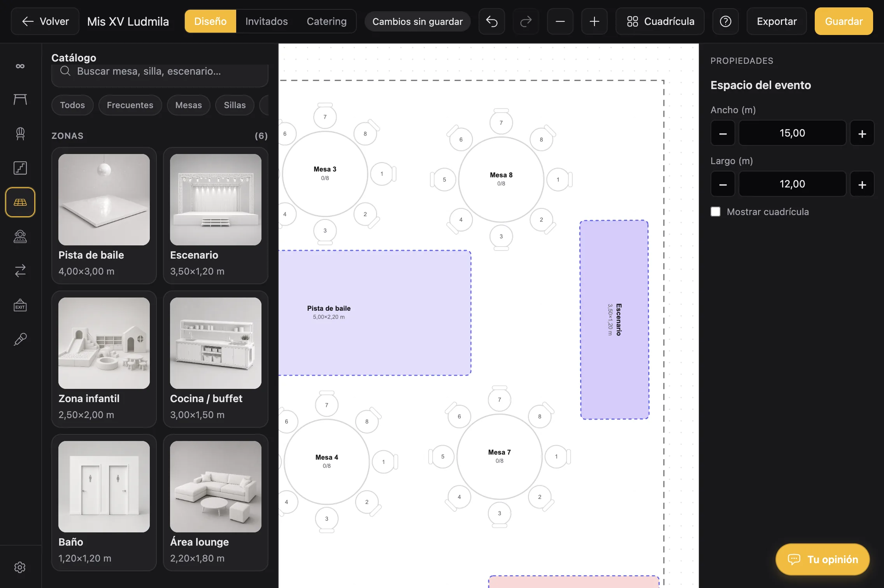Filter catalog by Mesas
This screenshot has width=884, height=588.
(189, 105)
